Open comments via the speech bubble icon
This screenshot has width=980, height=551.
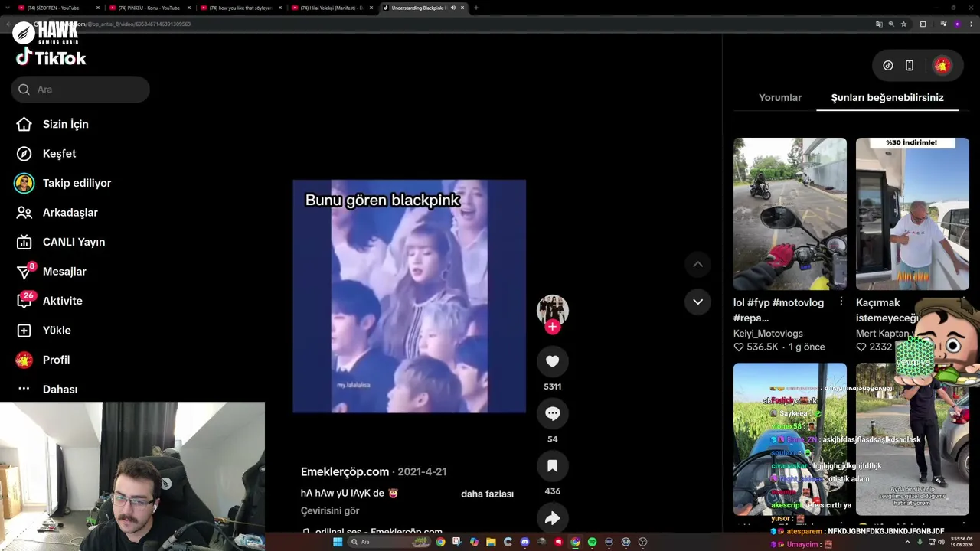pos(552,413)
